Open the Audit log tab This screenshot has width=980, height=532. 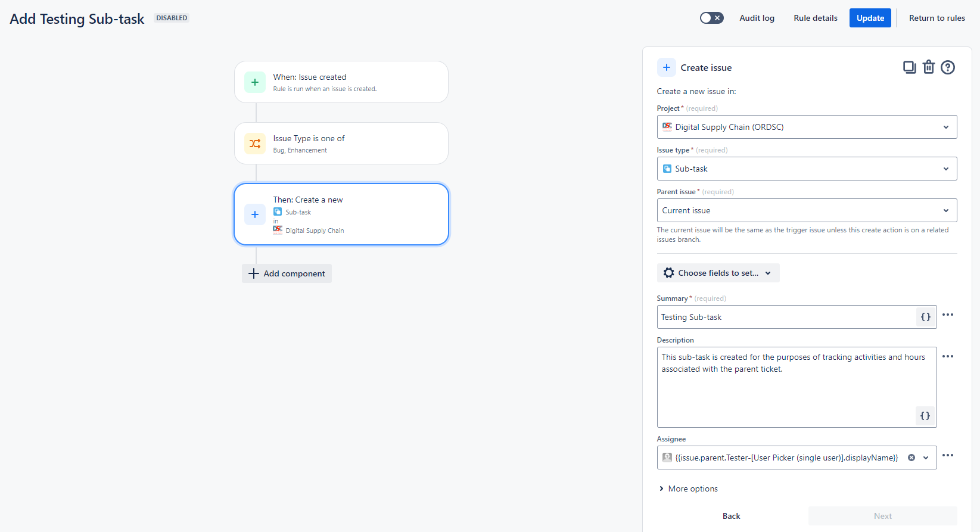757,18
